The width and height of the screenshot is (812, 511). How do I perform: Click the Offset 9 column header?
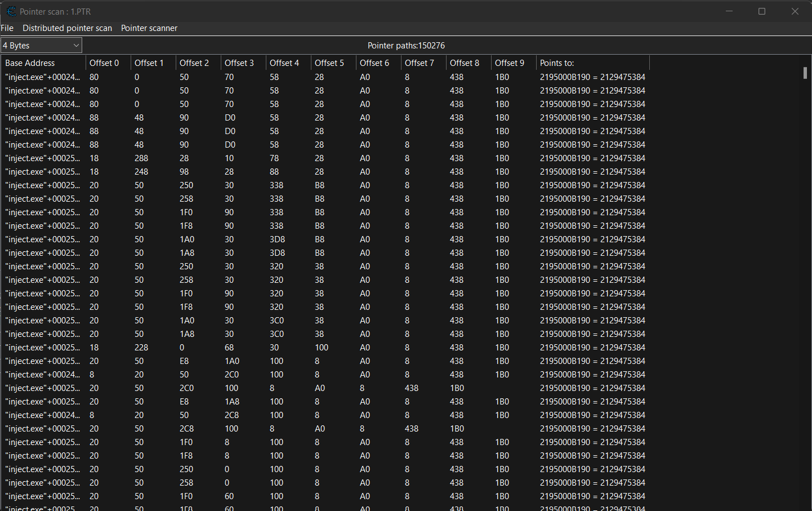pyautogui.click(x=514, y=63)
